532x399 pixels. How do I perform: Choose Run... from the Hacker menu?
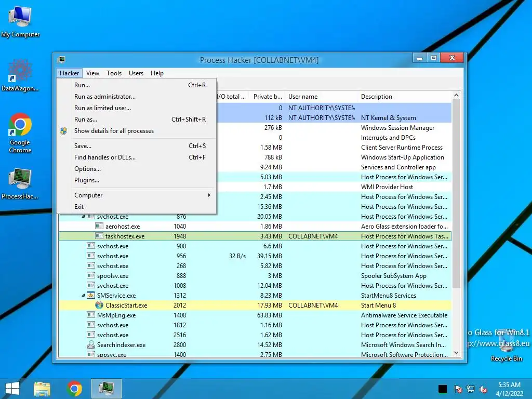coord(137,85)
